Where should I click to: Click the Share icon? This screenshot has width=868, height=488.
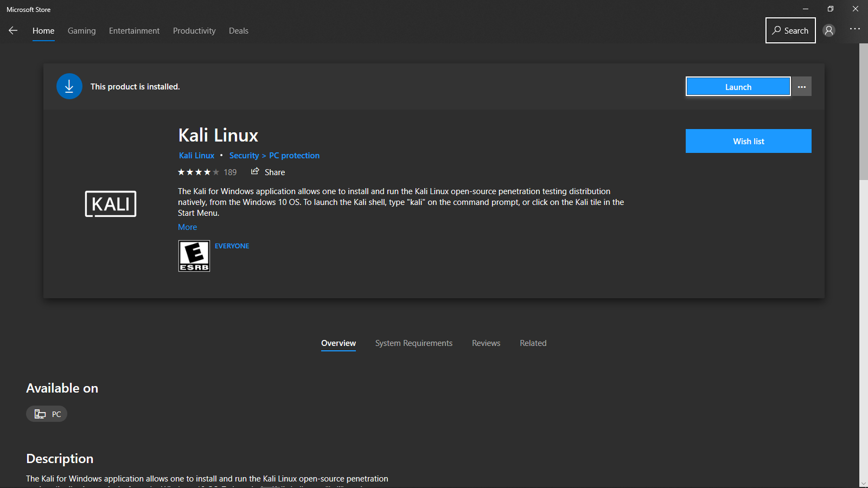point(255,171)
